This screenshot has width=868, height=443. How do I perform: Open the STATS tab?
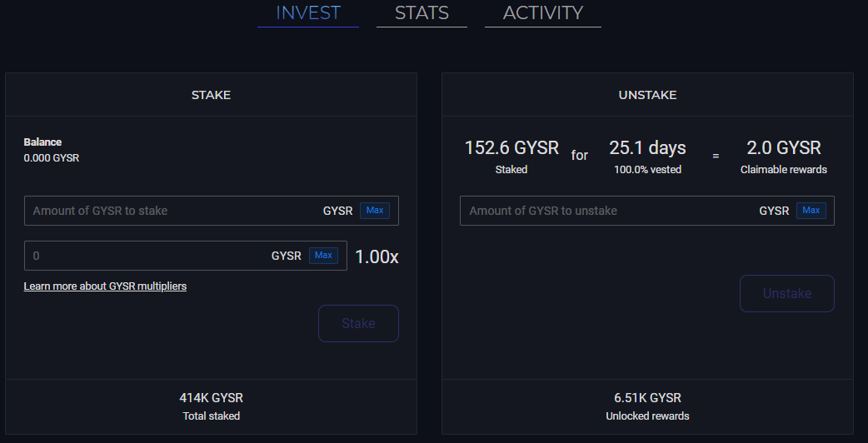(x=422, y=13)
